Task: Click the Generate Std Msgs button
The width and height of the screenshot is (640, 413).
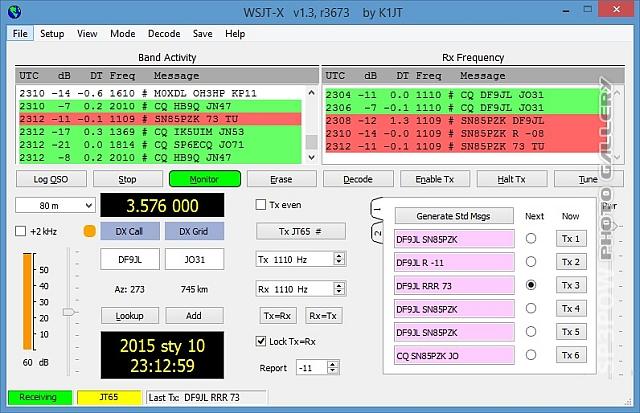Action: [x=453, y=216]
